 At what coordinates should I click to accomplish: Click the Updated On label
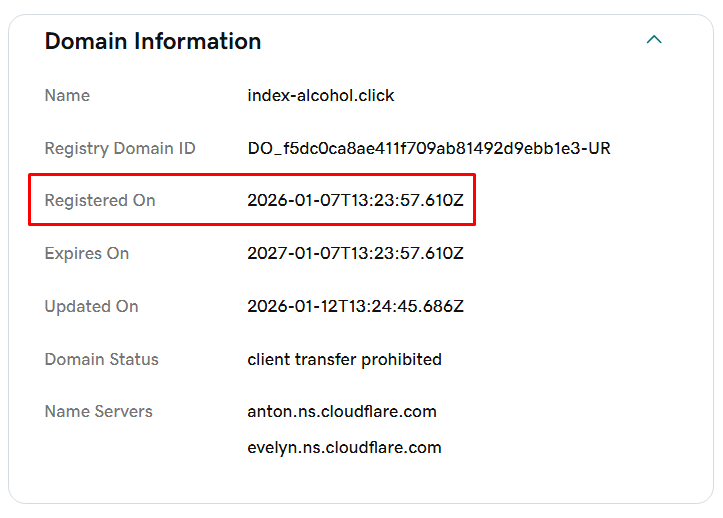tap(91, 307)
